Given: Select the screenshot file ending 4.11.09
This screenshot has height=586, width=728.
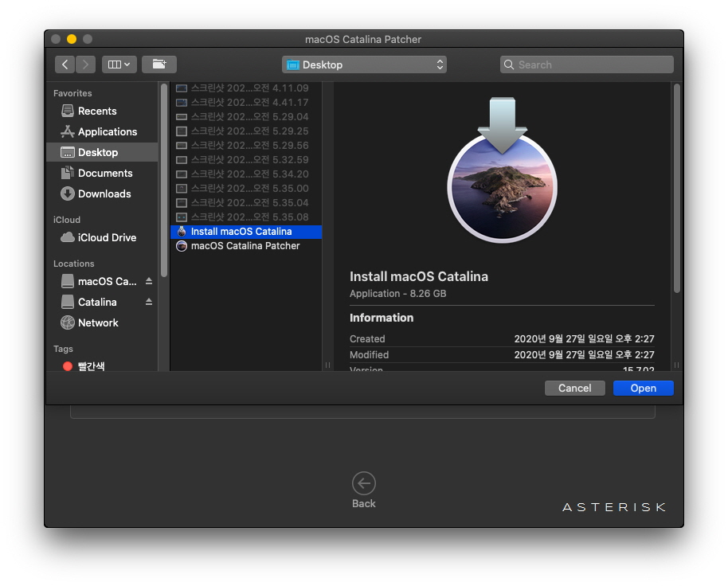Looking at the screenshot, I should (x=246, y=88).
